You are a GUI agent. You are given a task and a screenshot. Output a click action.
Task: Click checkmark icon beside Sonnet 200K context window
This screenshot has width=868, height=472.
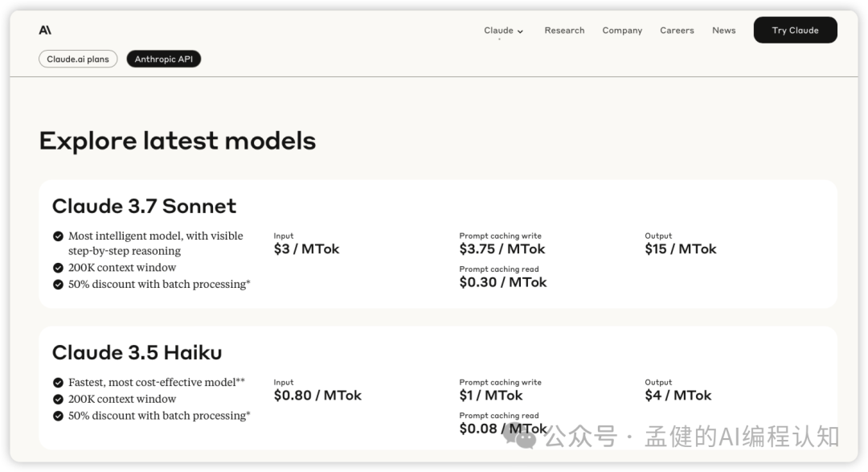[58, 268]
